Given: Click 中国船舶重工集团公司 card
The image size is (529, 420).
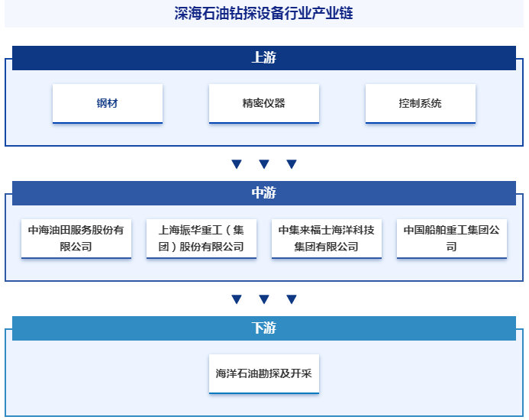Looking at the screenshot, I should (x=452, y=239).
